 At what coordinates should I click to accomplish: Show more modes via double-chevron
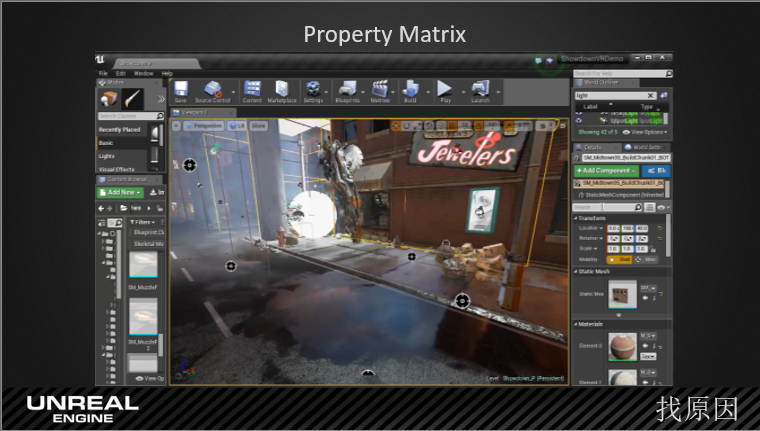tap(161, 99)
